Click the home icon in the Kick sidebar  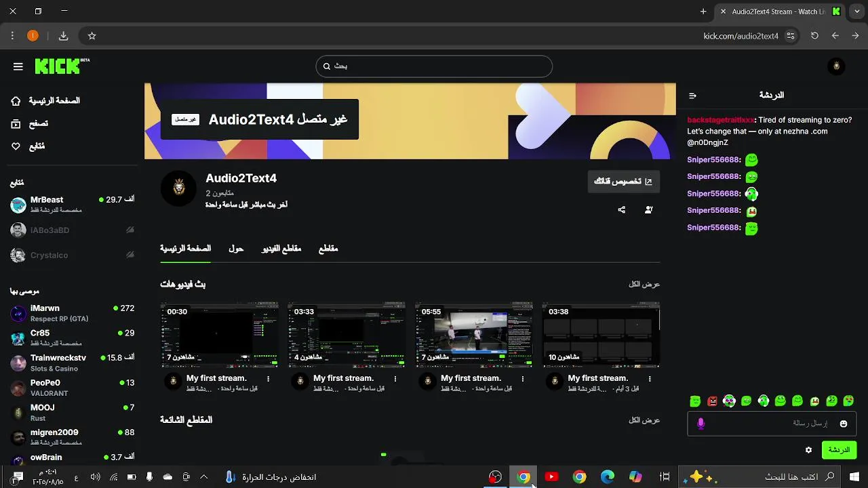(x=16, y=101)
